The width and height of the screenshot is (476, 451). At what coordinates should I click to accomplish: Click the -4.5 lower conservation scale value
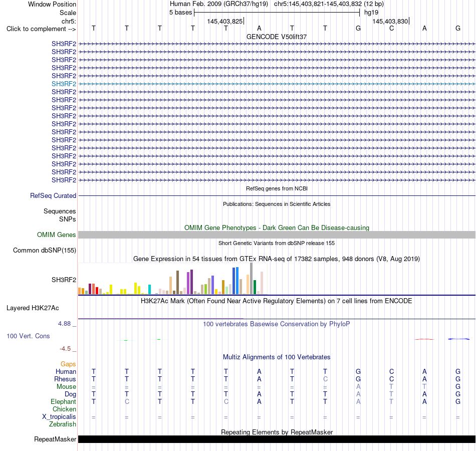(65, 349)
